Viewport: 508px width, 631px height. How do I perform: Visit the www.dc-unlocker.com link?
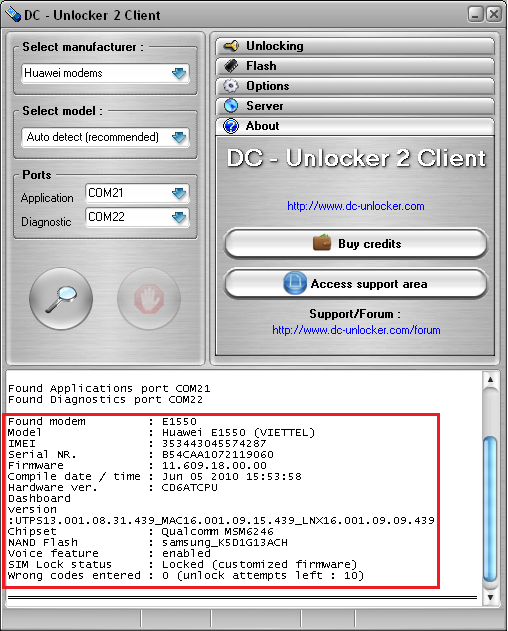coord(355,206)
